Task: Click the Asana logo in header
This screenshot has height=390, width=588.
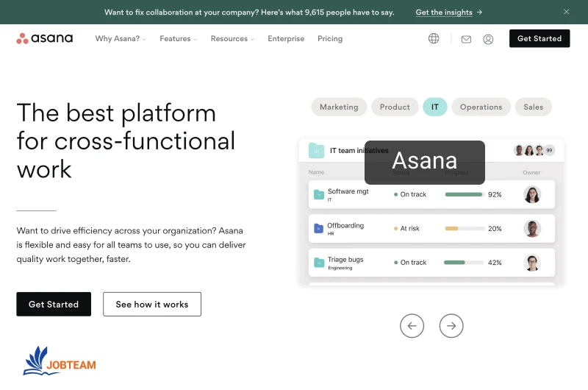Action: [x=45, y=38]
